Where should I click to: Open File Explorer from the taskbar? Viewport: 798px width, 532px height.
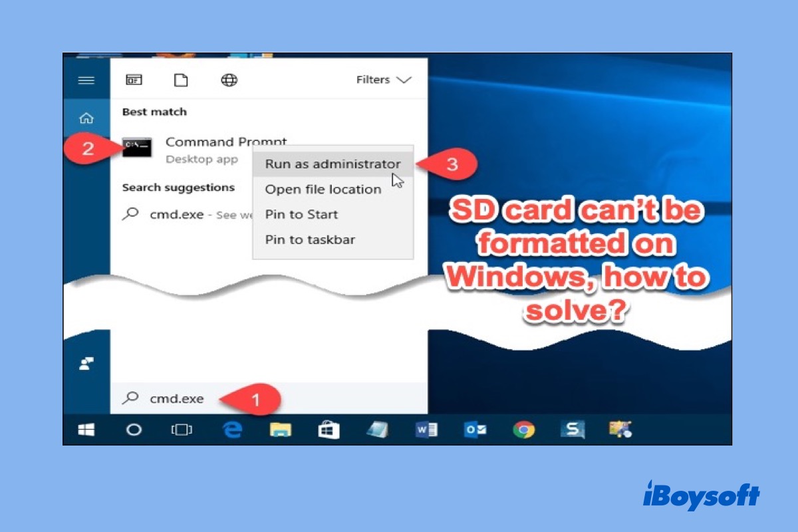click(x=281, y=430)
